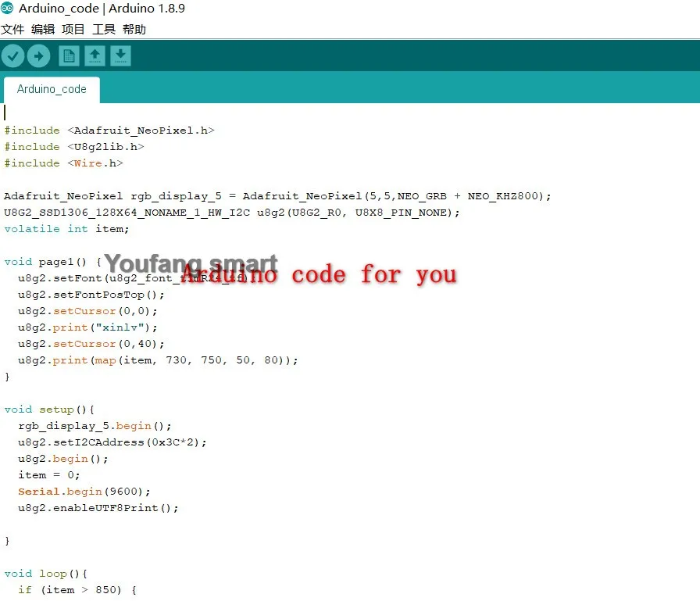
Task: Click the line '#include <Wire.h>'
Action: [x=63, y=163]
